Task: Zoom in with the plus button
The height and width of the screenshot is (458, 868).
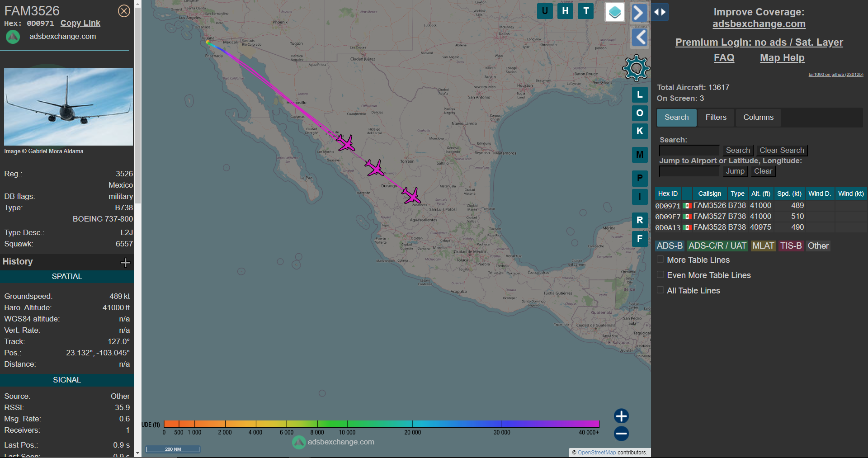Action: tap(621, 416)
